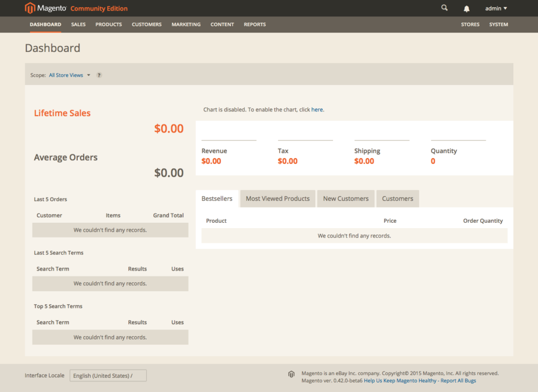Open the System menu
Image resolution: width=538 pixels, height=392 pixels.
pyautogui.click(x=498, y=24)
